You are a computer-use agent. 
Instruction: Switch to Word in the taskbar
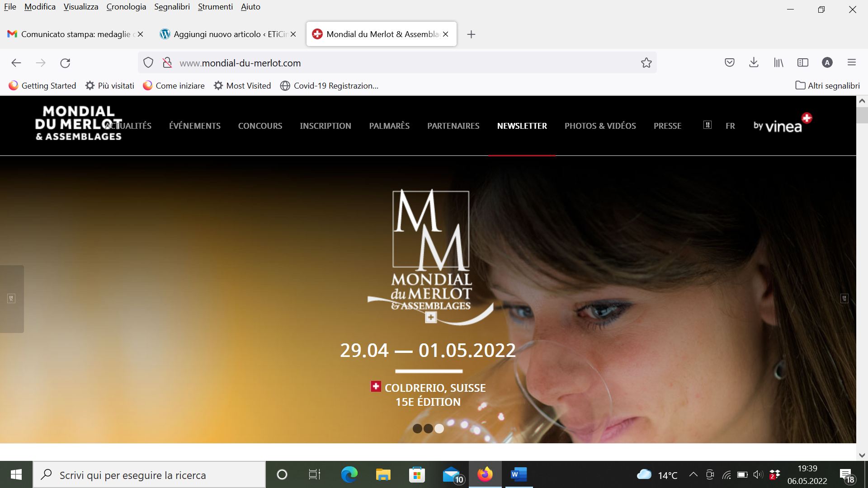519,474
